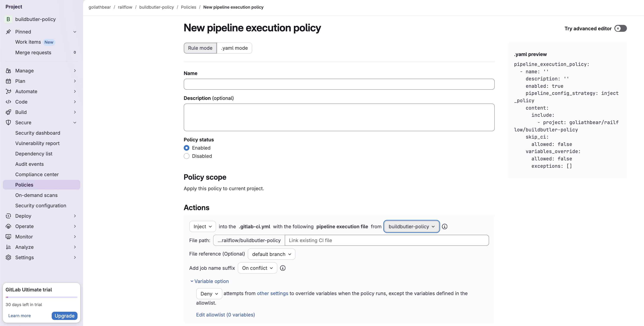Click the info icon beside On conflict

click(x=283, y=268)
